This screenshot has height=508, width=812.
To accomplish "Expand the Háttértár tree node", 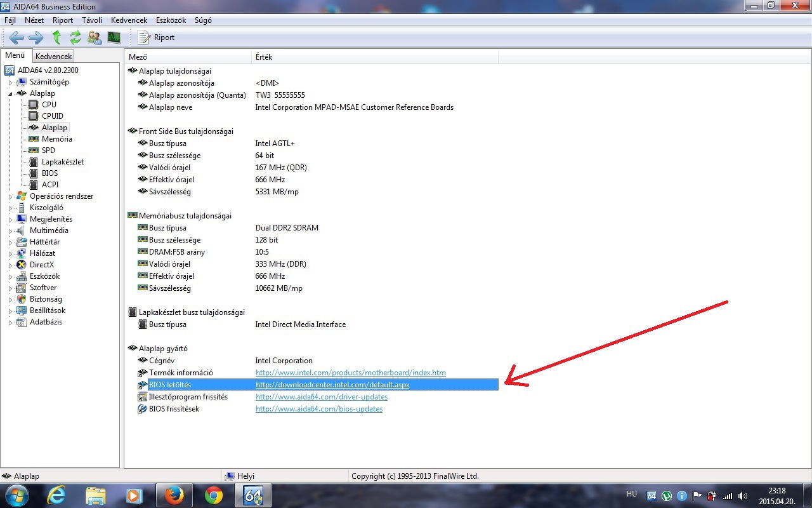I will point(10,243).
